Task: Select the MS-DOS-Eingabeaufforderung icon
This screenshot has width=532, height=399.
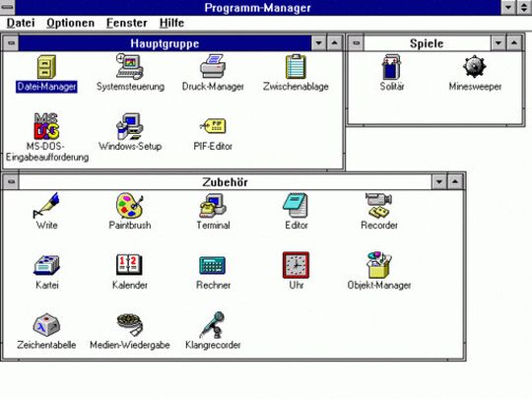Action: click(47, 126)
